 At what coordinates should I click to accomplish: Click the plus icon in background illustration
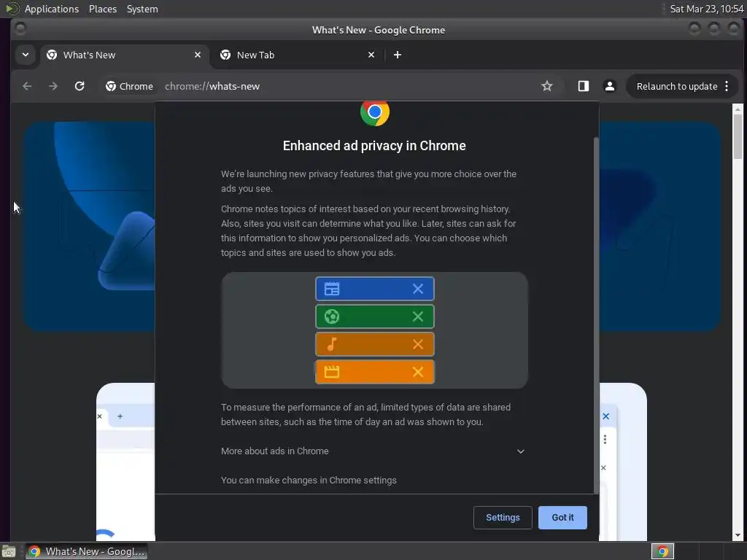(120, 416)
